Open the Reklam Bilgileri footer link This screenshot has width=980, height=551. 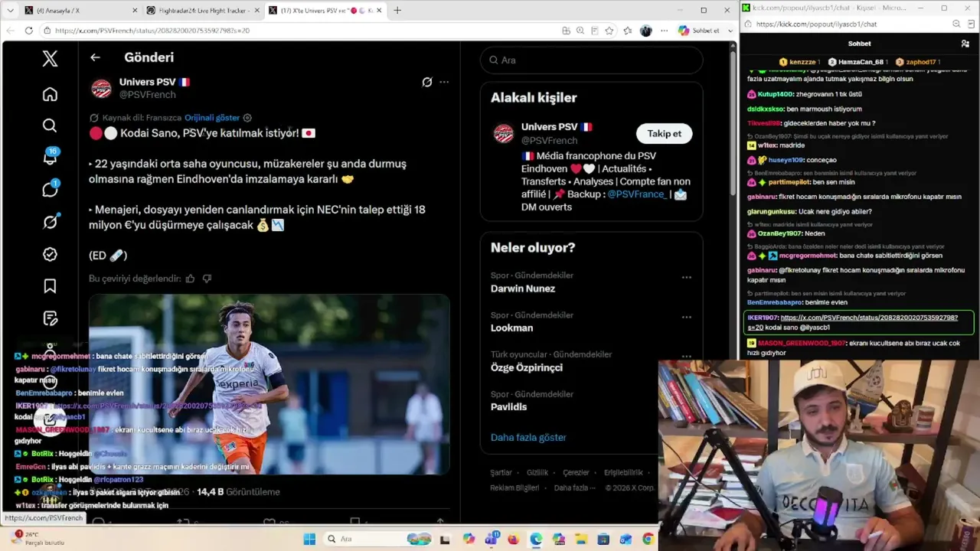click(x=514, y=488)
